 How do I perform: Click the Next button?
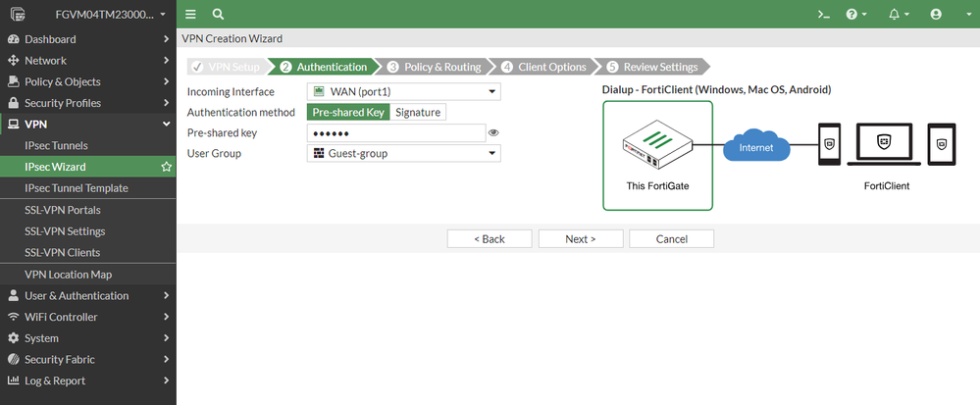pyautogui.click(x=581, y=238)
